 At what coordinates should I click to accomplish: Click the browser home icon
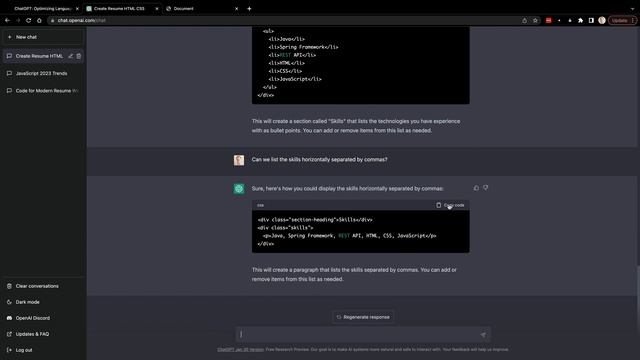[39, 20]
